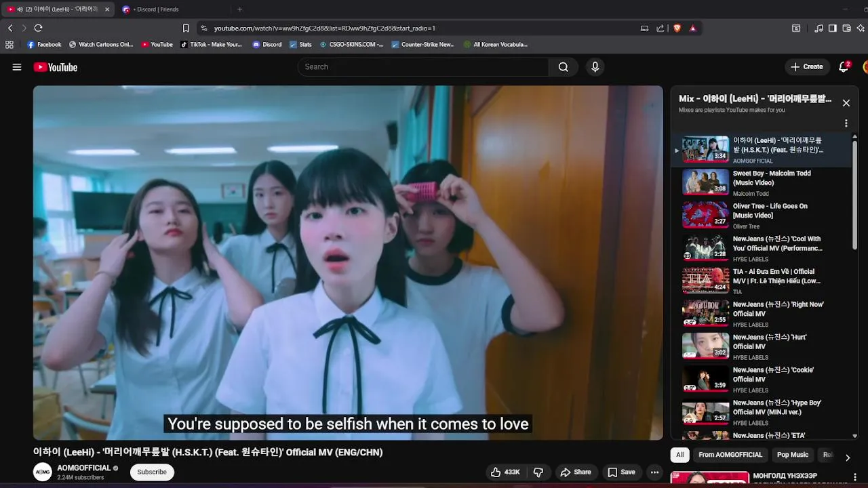Switch to Discord Friends tab

click(173, 9)
